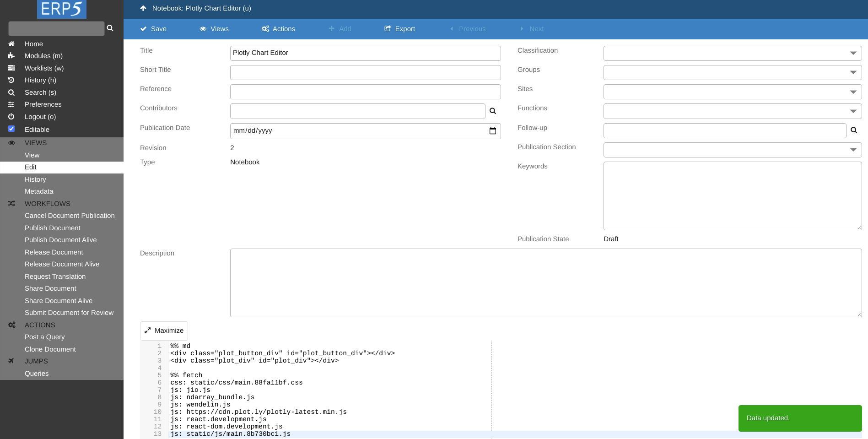868x439 pixels.
Task: Click the Preferences sliders icon
Action: click(11, 104)
